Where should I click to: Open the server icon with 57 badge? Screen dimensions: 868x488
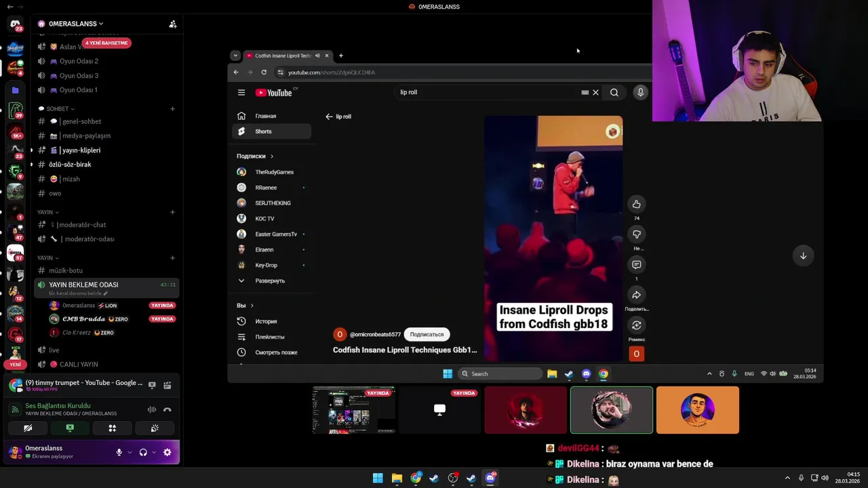(15, 253)
